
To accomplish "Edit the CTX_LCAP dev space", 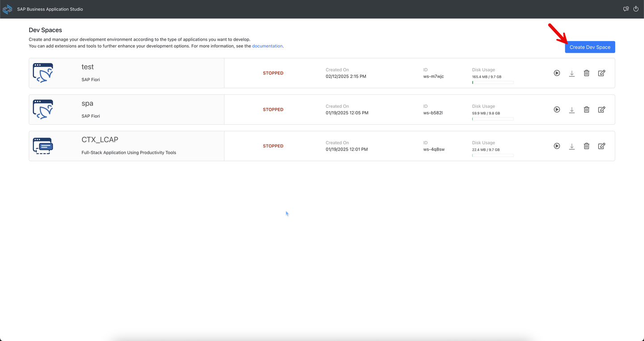I will (x=602, y=146).
